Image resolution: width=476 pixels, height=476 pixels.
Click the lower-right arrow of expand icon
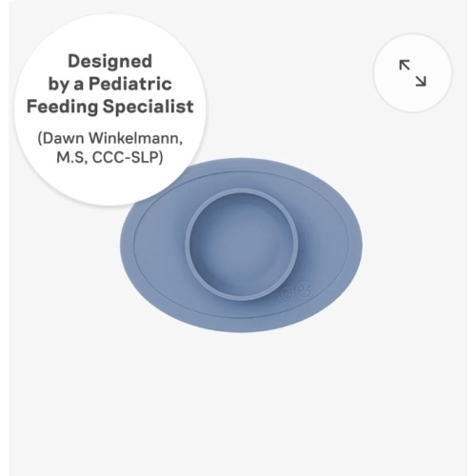(x=421, y=81)
